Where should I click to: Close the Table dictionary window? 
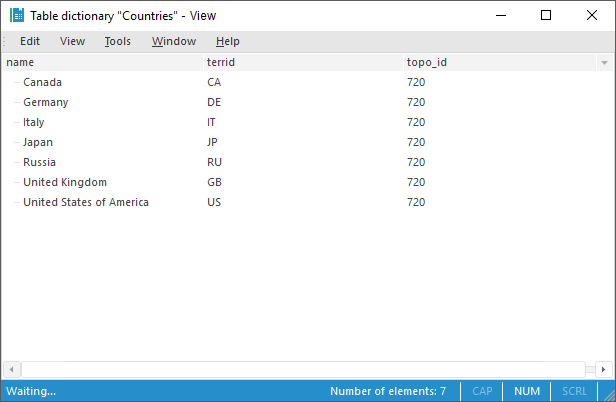tap(592, 15)
